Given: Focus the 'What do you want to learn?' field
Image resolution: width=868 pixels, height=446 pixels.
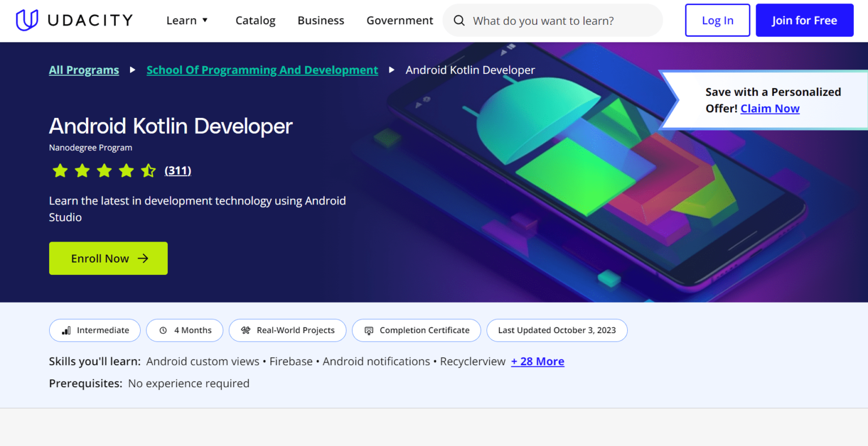Looking at the screenshot, I should pos(559,21).
